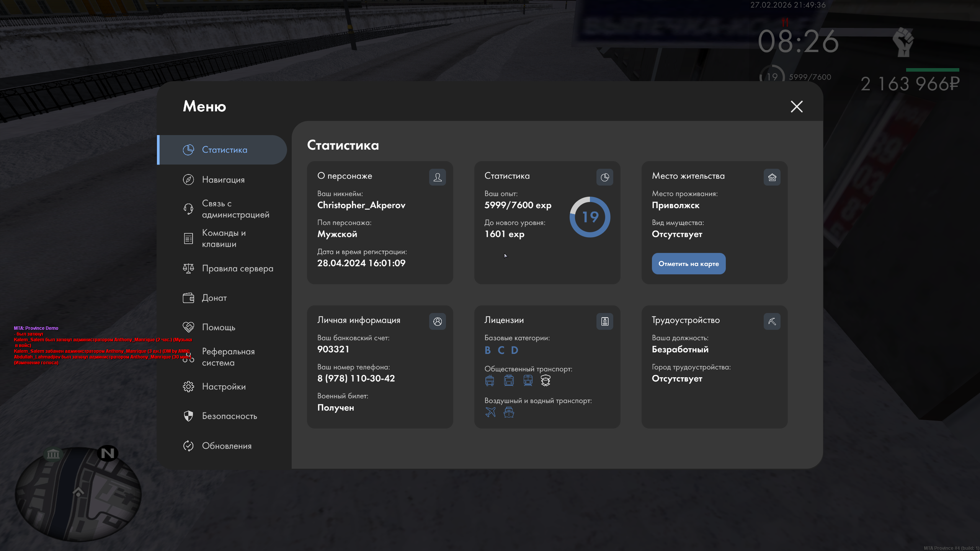980x551 pixels.
Task: Click the level 19 circular progress ring
Action: (x=590, y=217)
